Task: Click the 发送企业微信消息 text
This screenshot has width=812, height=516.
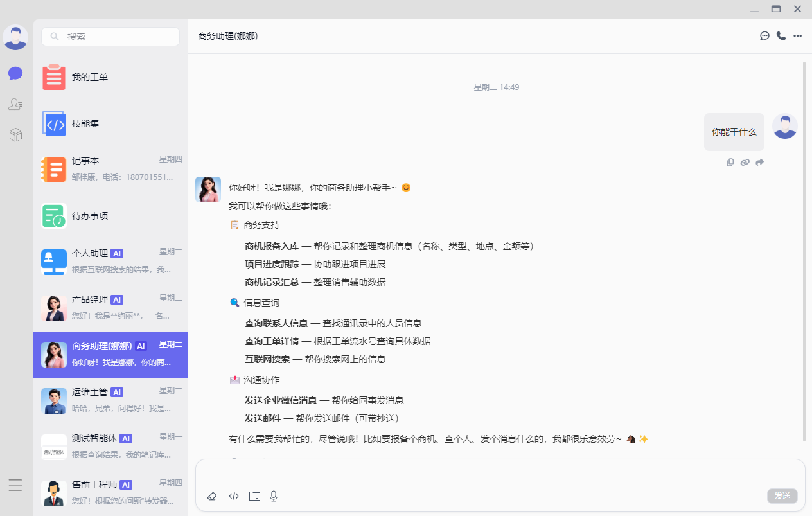Action: (281, 400)
